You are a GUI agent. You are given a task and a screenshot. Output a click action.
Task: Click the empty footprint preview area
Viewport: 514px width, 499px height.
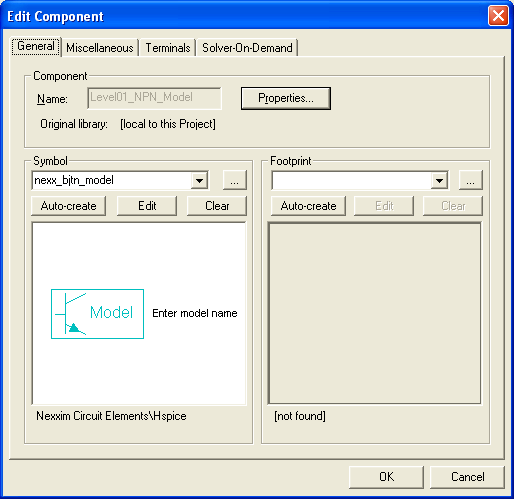(x=375, y=313)
